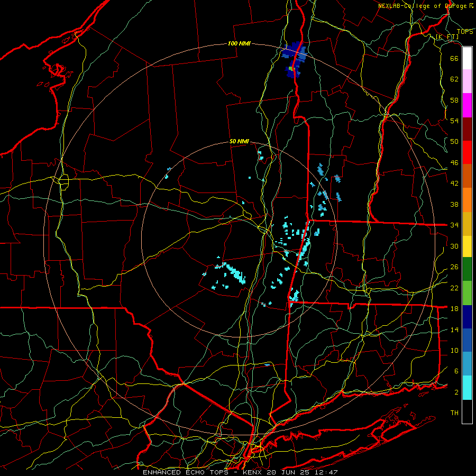Click the "34" legend value

pyautogui.click(x=454, y=225)
